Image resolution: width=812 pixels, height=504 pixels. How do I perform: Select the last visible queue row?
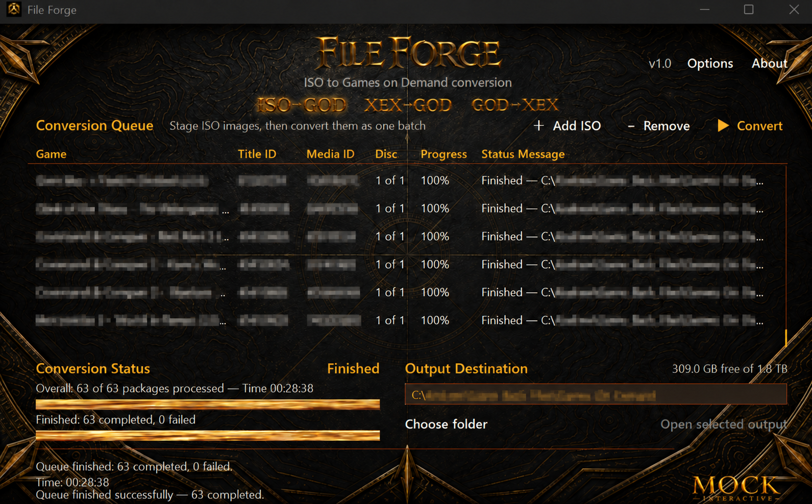tap(407, 320)
